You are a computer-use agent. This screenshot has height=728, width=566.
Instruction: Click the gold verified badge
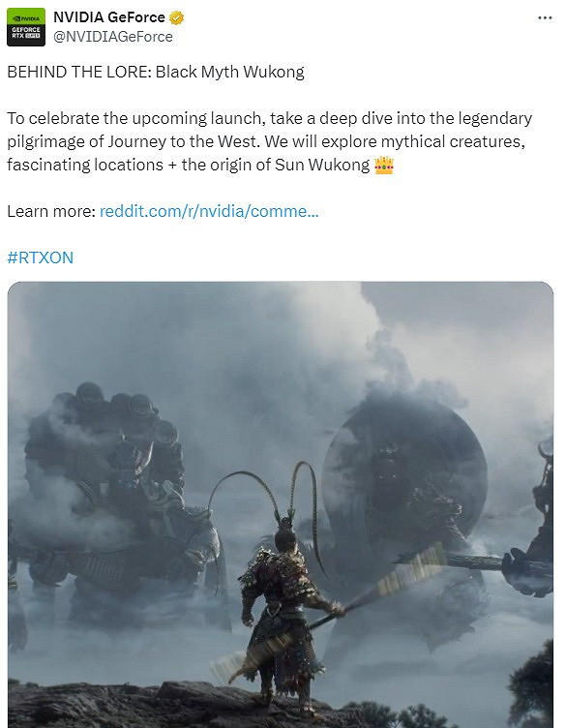(176, 17)
